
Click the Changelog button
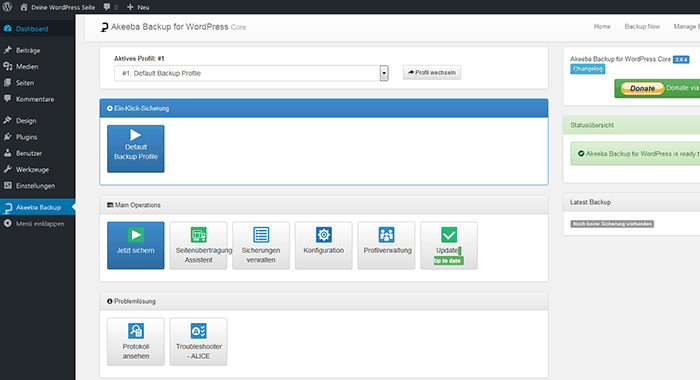click(588, 69)
